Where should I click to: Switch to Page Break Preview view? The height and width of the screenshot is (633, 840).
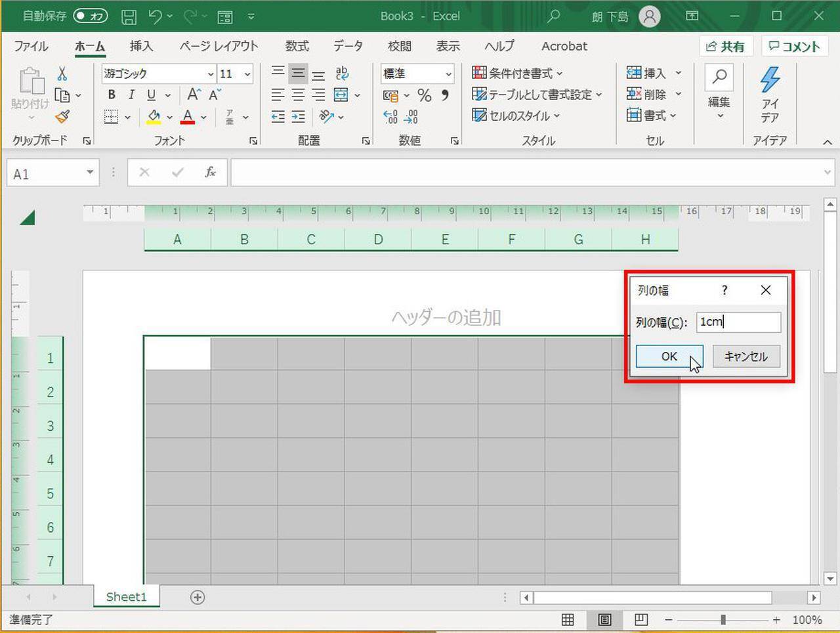pyautogui.click(x=641, y=619)
